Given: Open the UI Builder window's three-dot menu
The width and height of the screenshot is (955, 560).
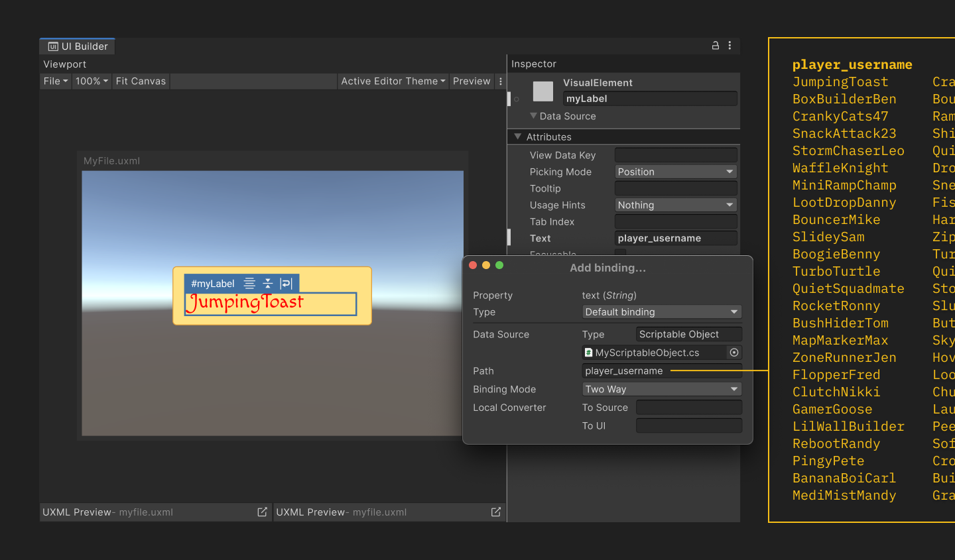Looking at the screenshot, I should 730,46.
